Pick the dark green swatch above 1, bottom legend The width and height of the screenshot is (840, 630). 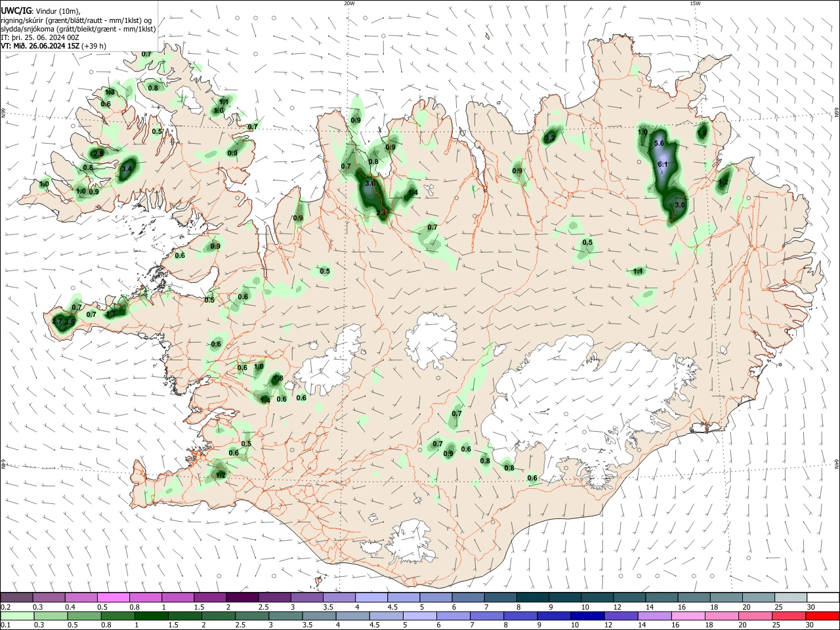[152, 616]
